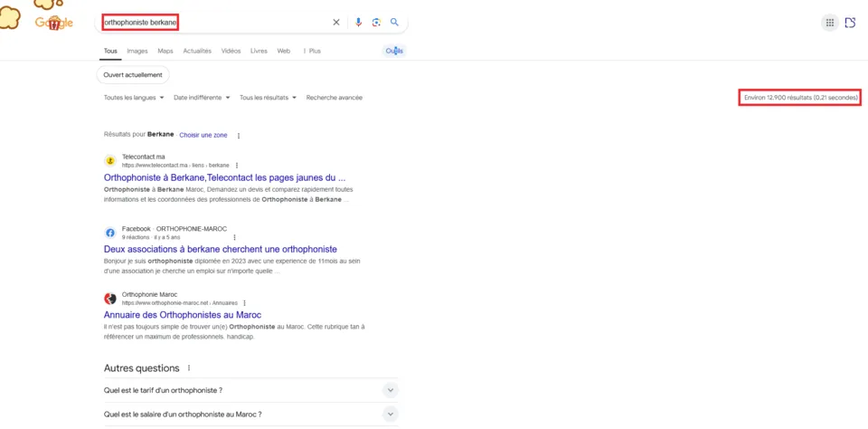Switch to the Actualités tab
Image resolution: width=868 pixels, height=429 pixels.
click(197, 51)
